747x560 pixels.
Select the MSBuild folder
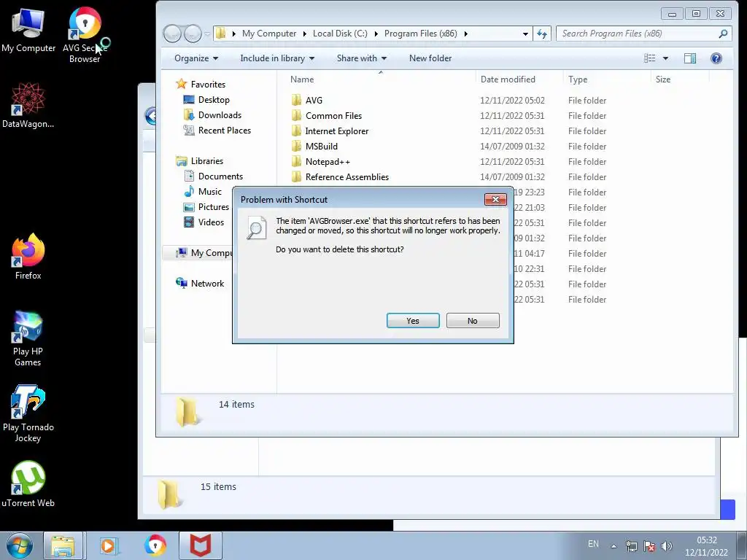[x=322, y=146]
